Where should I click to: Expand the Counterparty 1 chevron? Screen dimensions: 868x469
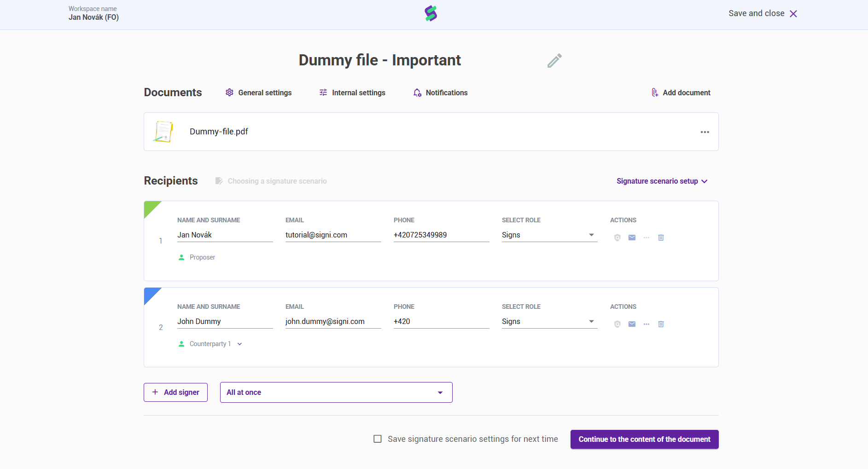tap(239, 344)
